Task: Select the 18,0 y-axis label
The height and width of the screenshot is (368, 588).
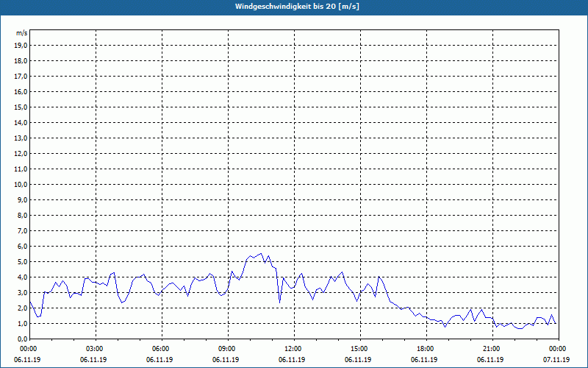Action: click(21, 61)
